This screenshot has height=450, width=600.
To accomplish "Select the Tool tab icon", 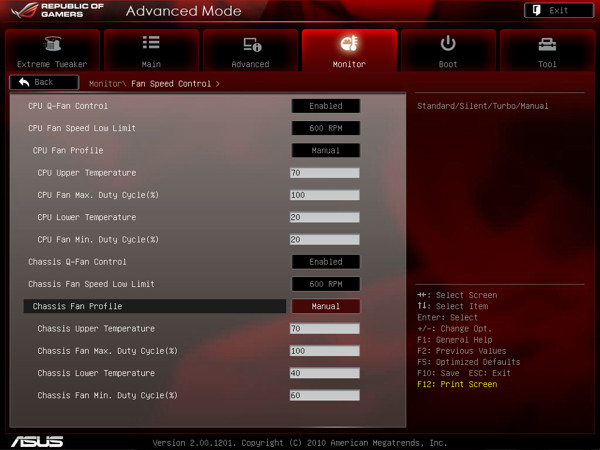I will (547, 44).
